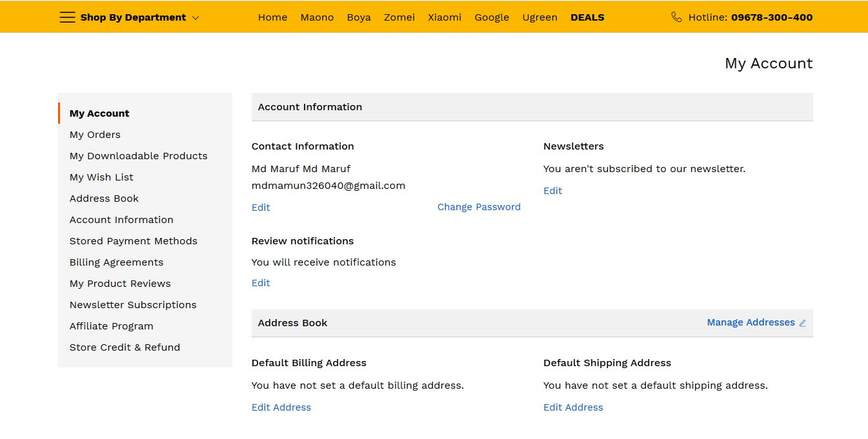Click the hotline phone icon
This screenshot has height=439, width=868.
click(x=676, y=17)
